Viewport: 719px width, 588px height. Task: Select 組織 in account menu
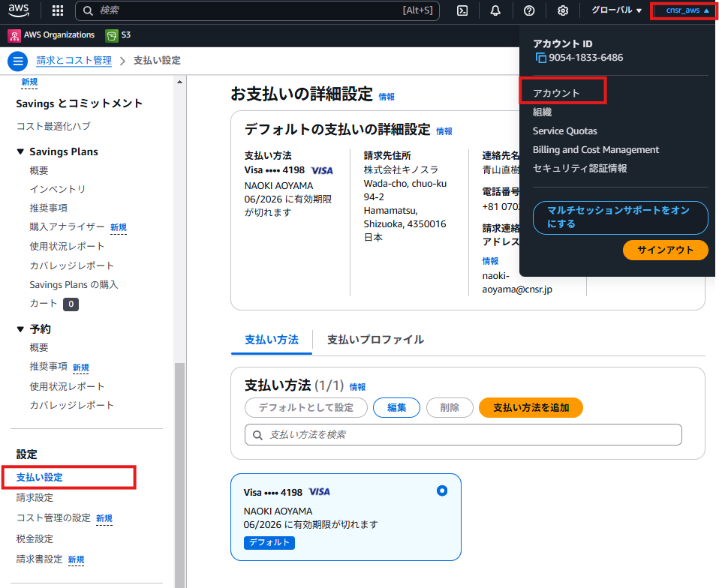(542, 112)
